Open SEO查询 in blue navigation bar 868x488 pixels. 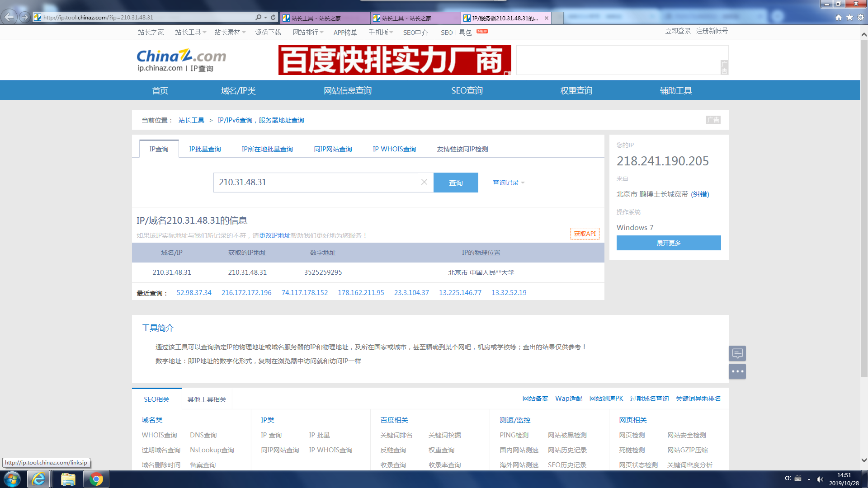(467, 90)
